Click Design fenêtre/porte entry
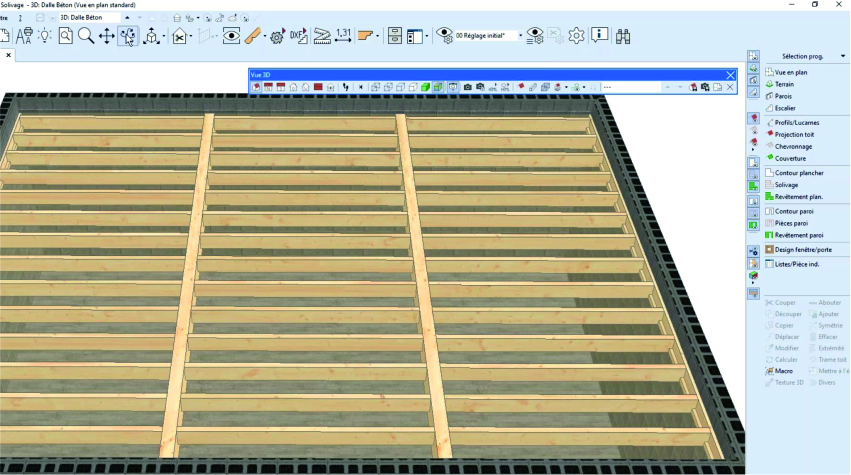Image resolution: width=851 pixels, height=475 pixels. pos(802,249)
